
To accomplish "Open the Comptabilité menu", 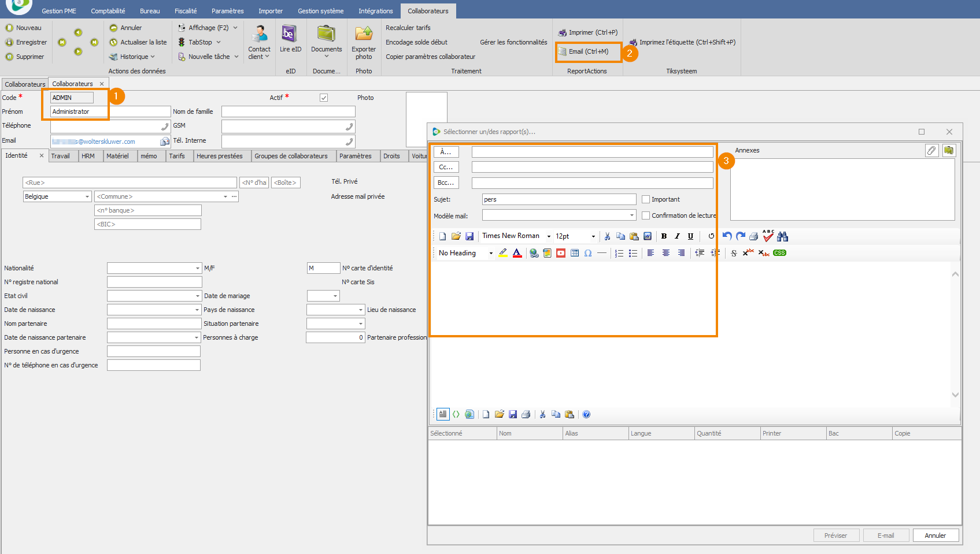I will (x=108, y=11).
